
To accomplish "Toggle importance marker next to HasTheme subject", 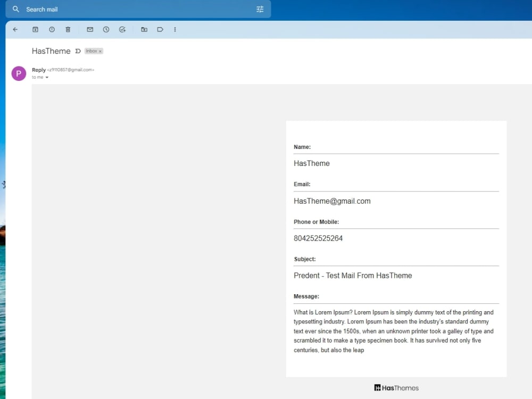I will (78, 51).
